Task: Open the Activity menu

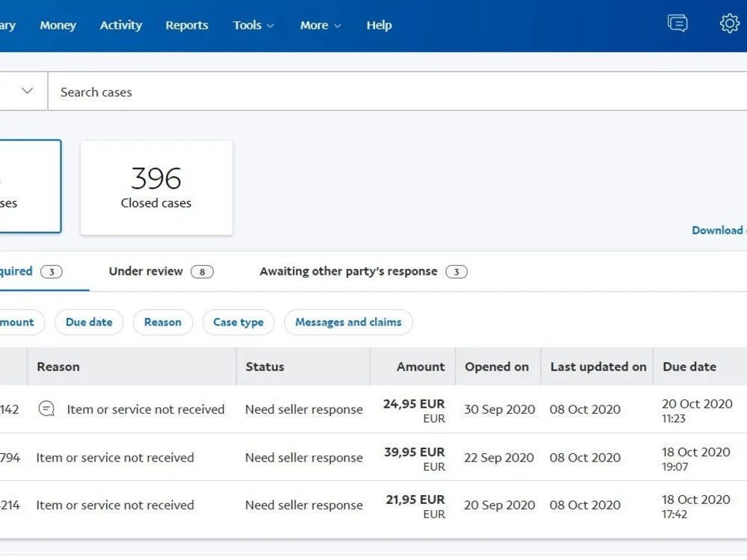Action: coord(120,25)
